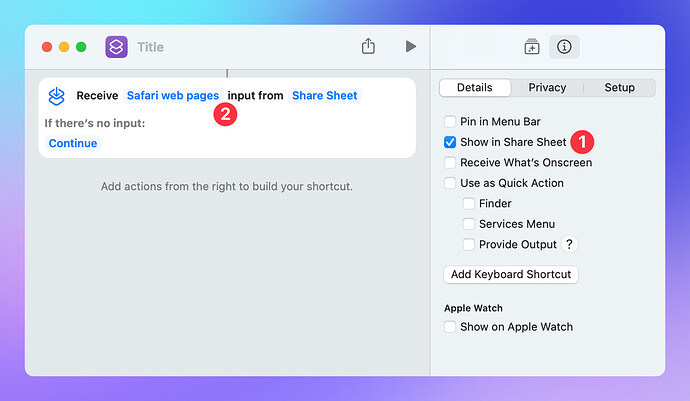Switch to the Privacy tab
Viewport: 690px width, 401px height.
547,88
